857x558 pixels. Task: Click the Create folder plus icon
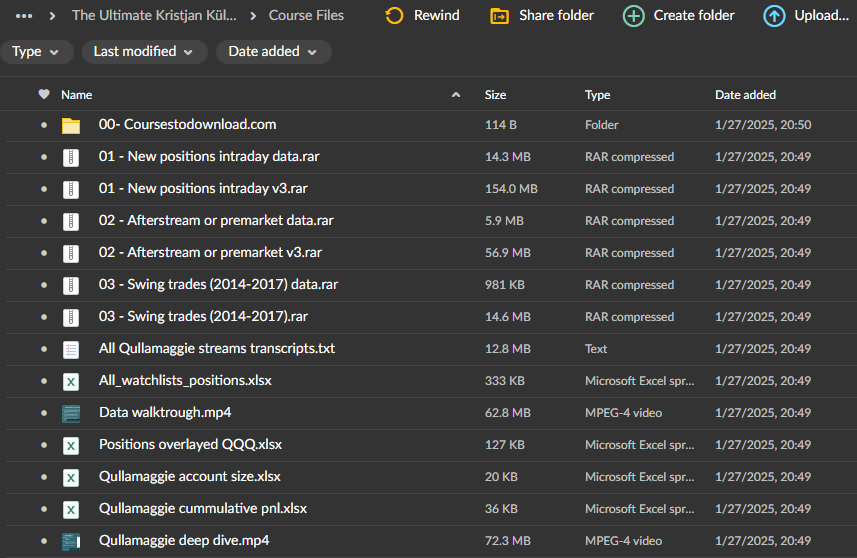click(633, 16)
